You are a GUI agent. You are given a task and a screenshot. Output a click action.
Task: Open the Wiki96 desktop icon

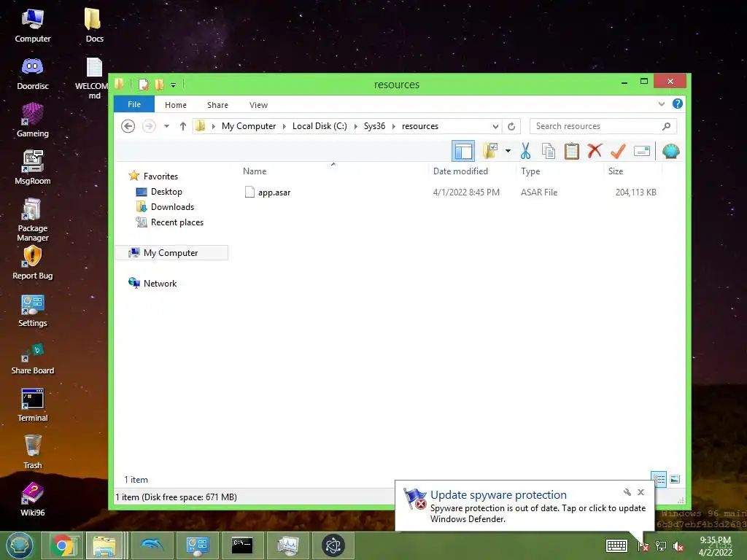click(x=32, y=499)
